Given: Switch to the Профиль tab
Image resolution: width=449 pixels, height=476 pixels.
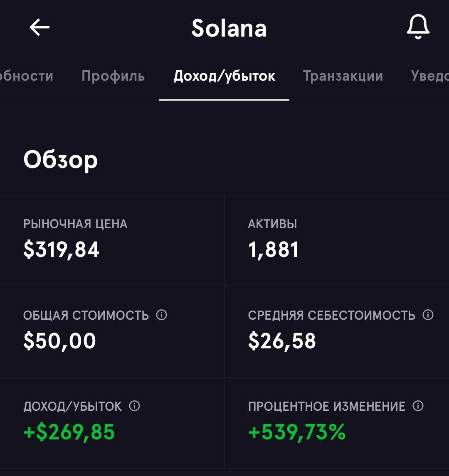Looking at the screenshot, I should tap(113, 76).
